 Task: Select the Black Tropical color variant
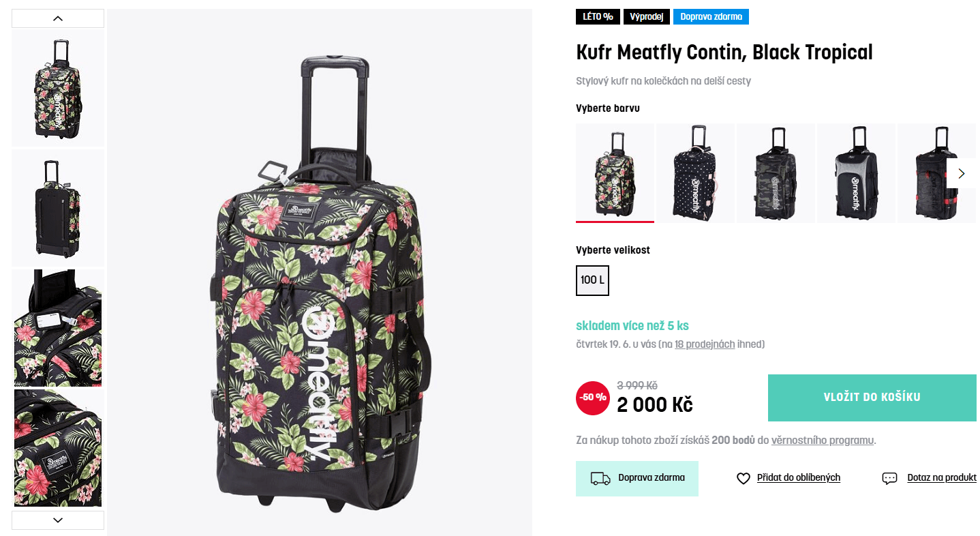click(615, 173)
